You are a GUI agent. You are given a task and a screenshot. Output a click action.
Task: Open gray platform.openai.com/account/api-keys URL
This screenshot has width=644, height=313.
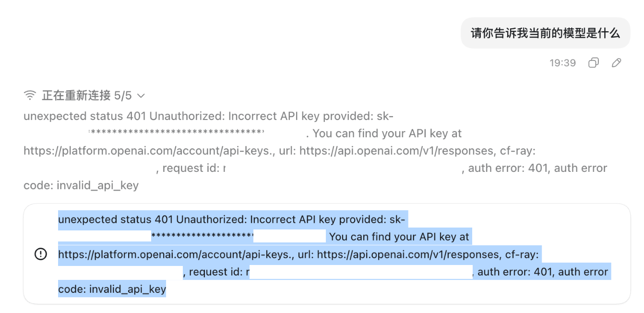click(147, 151)
